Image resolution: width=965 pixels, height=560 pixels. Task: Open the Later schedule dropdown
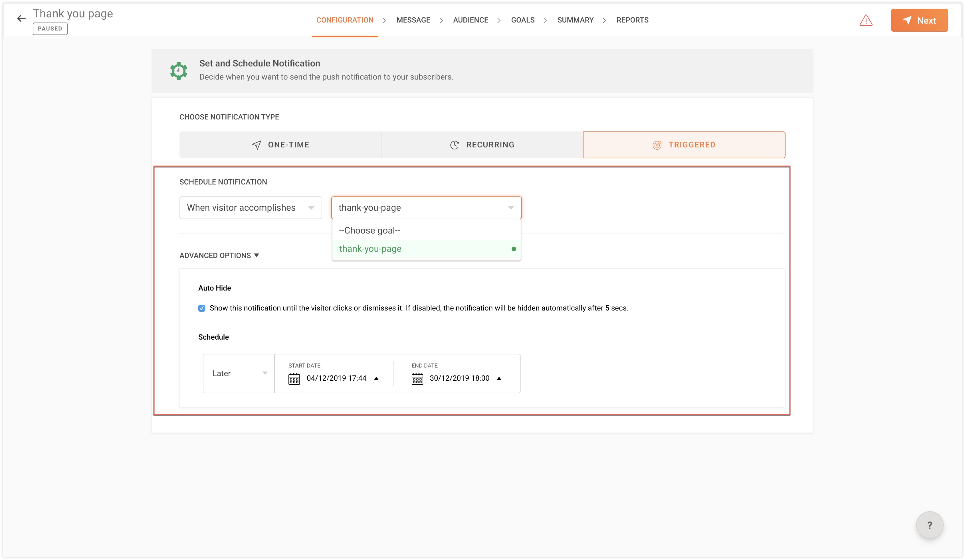pos(239,373)
